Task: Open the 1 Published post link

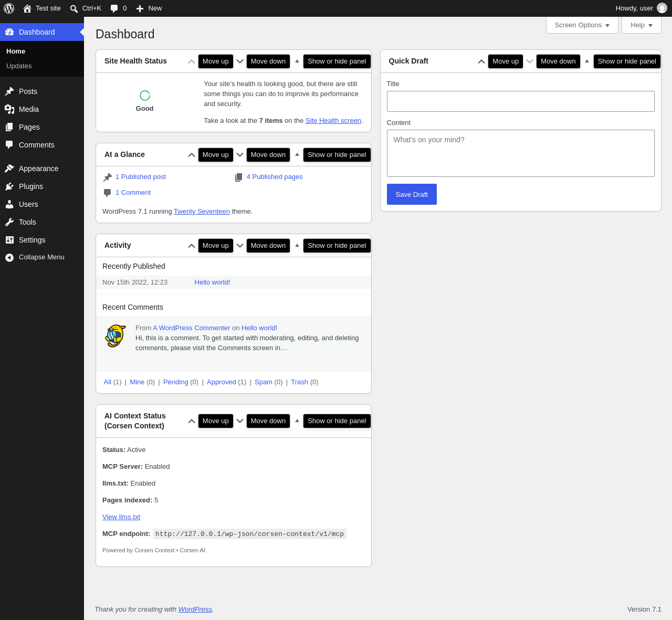Action: (x=141, y=177)
